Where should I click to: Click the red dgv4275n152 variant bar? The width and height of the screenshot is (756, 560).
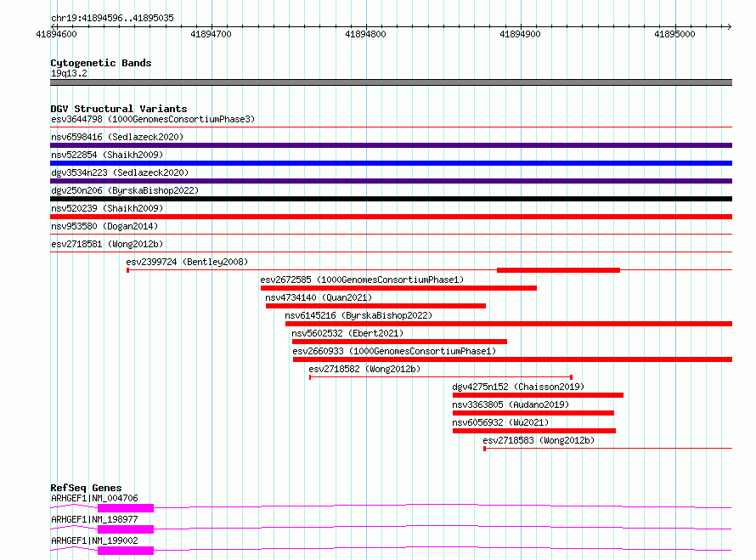[538, 395]
